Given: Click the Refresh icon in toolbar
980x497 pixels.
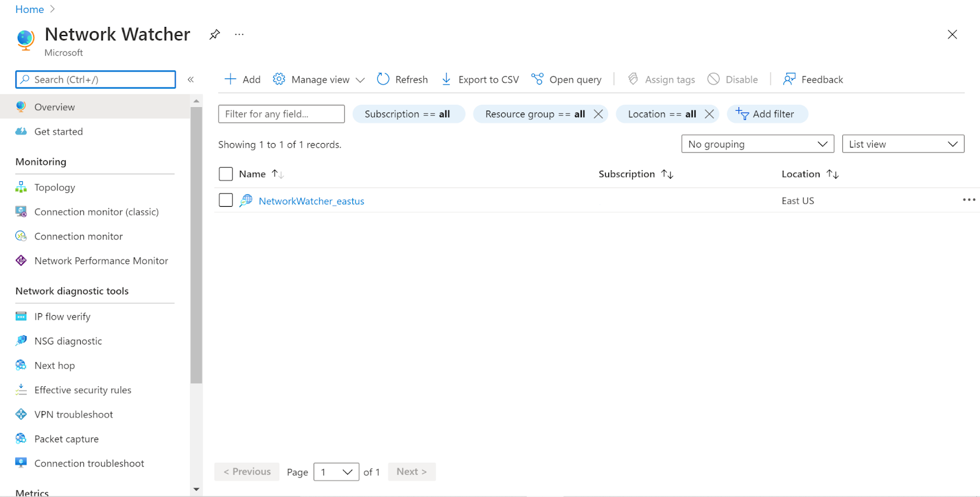Looking at the screenshot, I should coord(383,80).
